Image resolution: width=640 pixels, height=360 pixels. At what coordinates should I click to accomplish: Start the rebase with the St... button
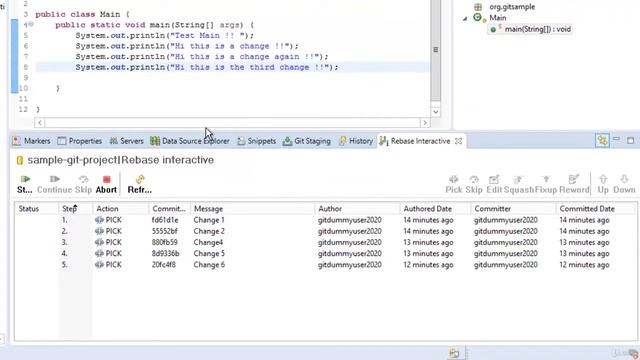point(24,184)
